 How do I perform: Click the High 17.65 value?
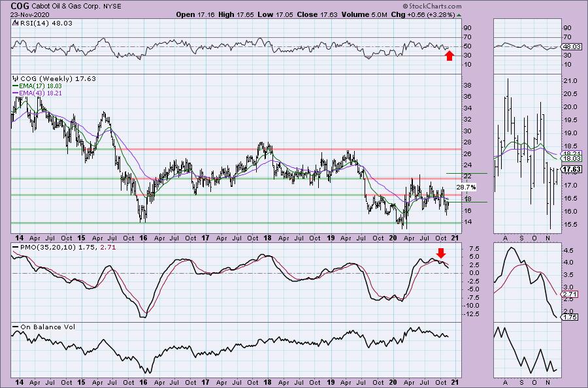pyautogui.click(x=236, y=14)
